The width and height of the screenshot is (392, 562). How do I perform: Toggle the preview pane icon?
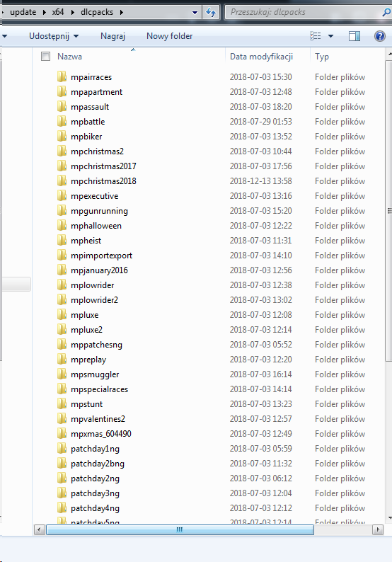point(354,36)
